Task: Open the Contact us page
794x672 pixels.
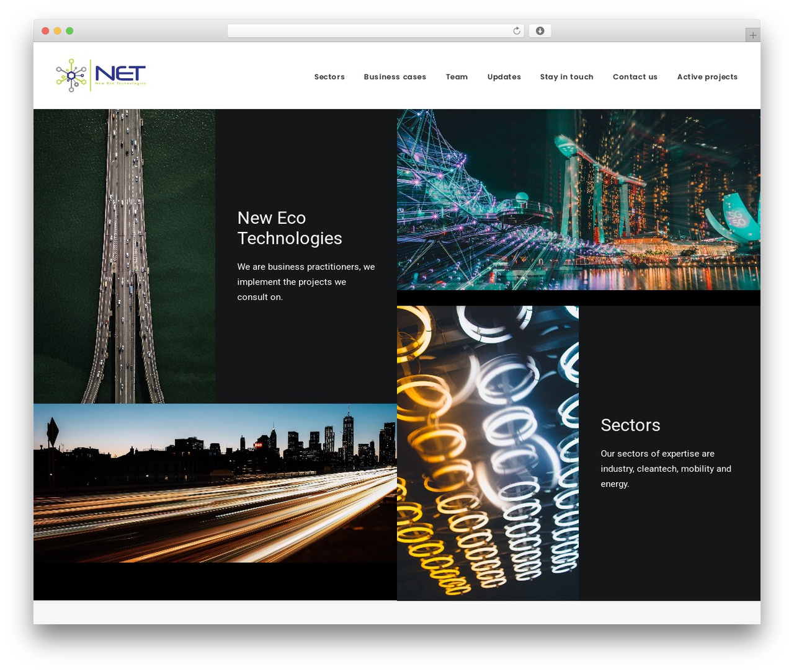Action: click(635, 77)
